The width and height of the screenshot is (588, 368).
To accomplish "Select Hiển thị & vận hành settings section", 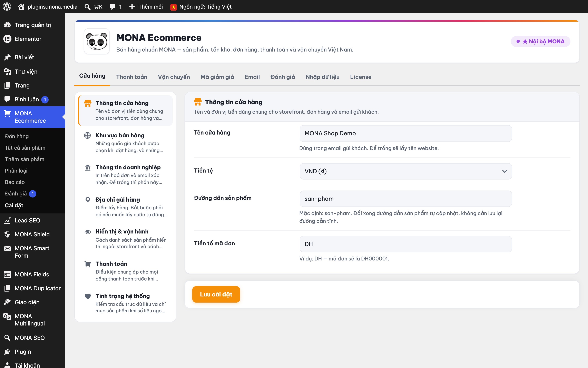I will (125, 239).
